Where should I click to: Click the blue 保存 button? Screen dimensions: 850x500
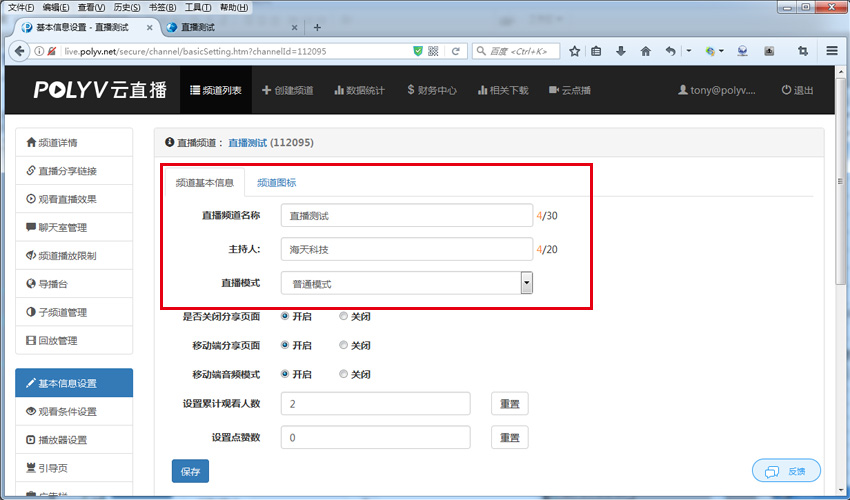click(190, 470)
